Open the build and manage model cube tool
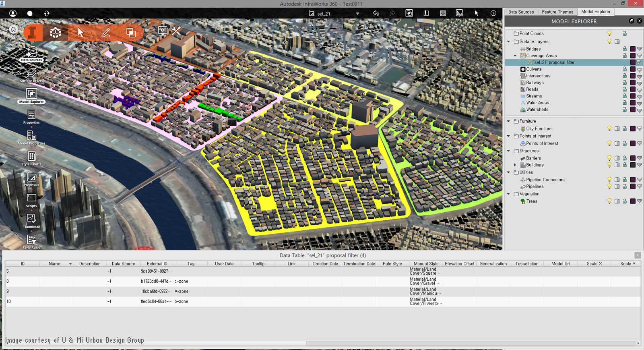 [x=56, y=33]
